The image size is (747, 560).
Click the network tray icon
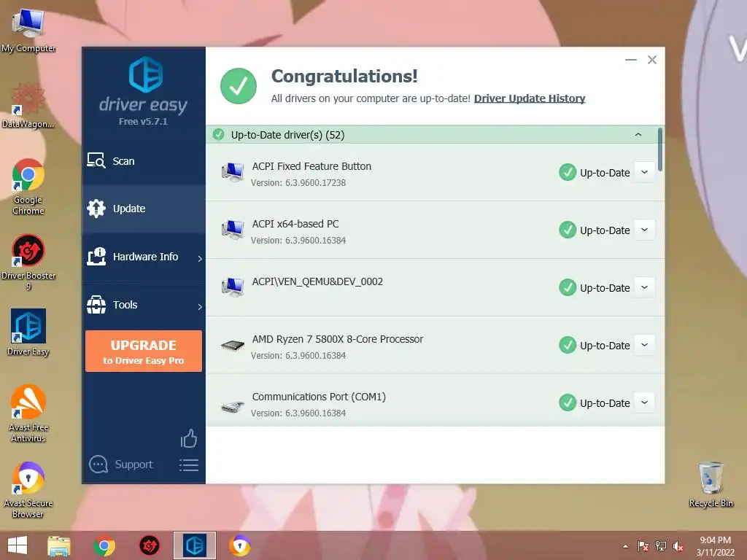[x=661, y=546]
